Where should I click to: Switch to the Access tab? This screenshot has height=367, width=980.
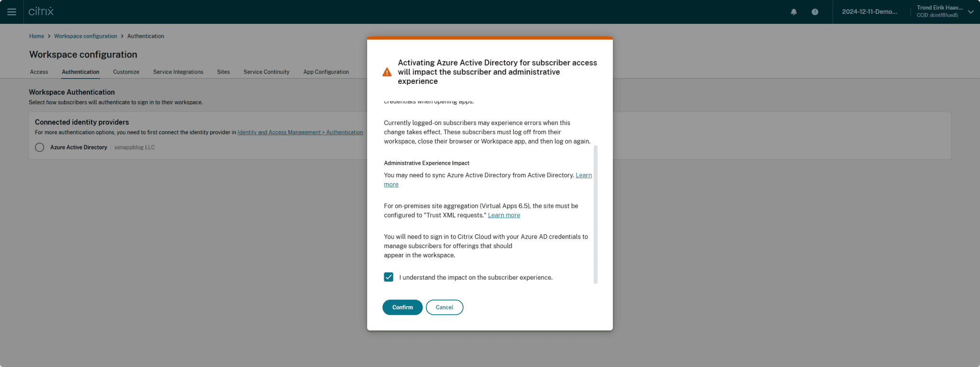[39, 72]
